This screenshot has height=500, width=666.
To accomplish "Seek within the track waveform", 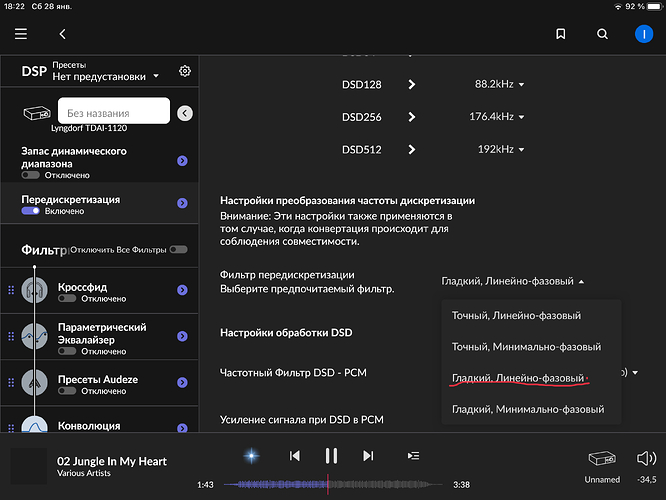I will (x=333, y=484).
